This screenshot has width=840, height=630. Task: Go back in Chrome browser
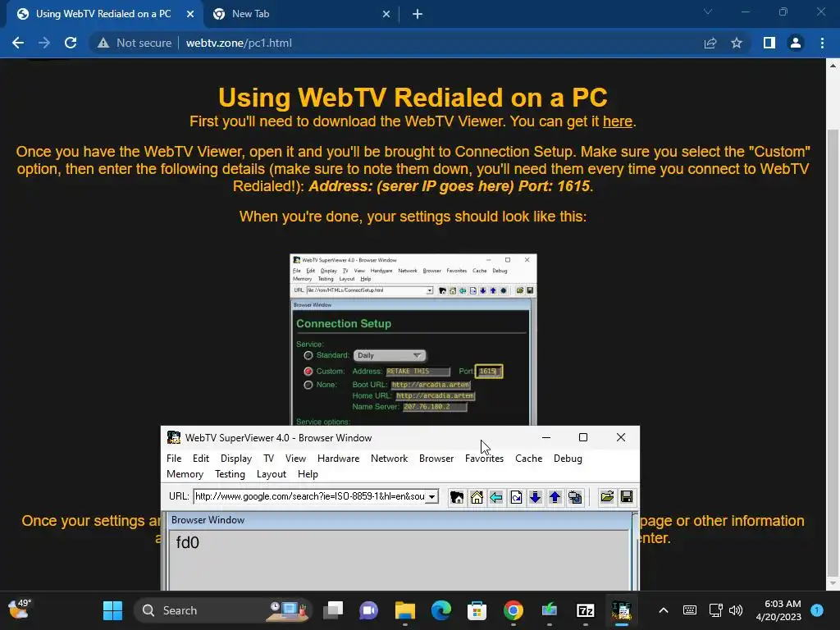tap(18, 43)
